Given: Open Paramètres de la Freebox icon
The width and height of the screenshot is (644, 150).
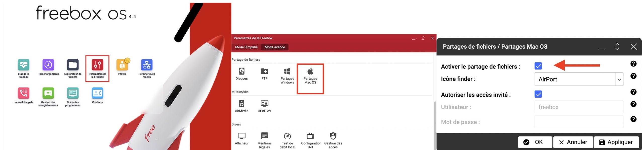Looking at the screenshot, I should tap(97, 65).
